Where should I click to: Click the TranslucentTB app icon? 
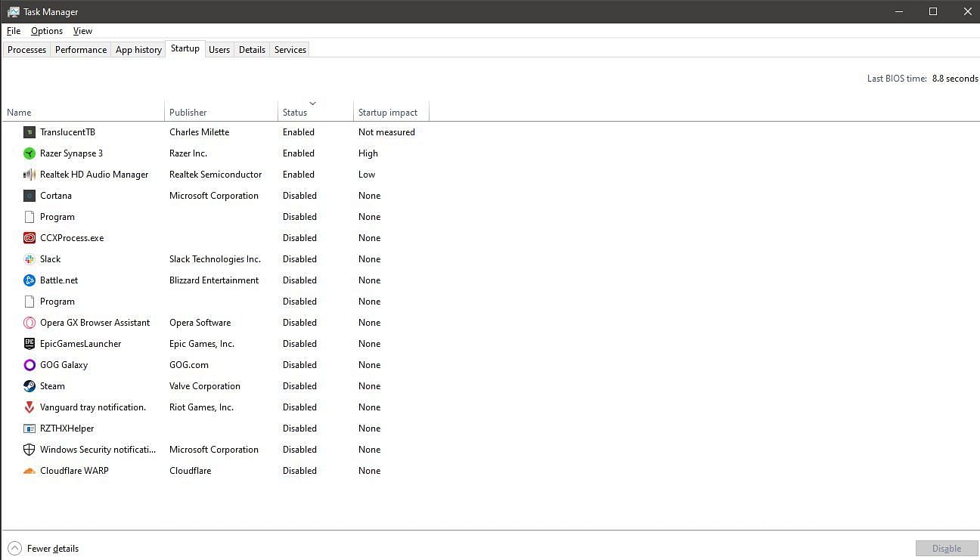tap(29, 132)
